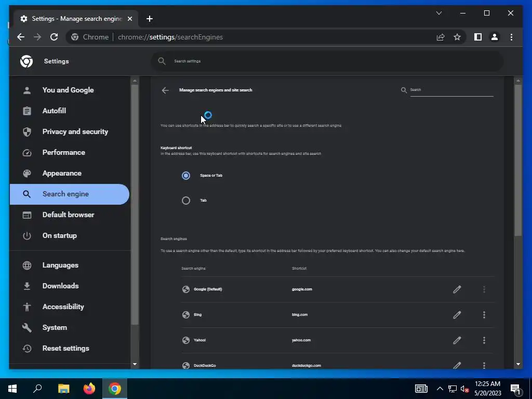
Task: Go back from Manage search engines page
Action: click(165, 90)
